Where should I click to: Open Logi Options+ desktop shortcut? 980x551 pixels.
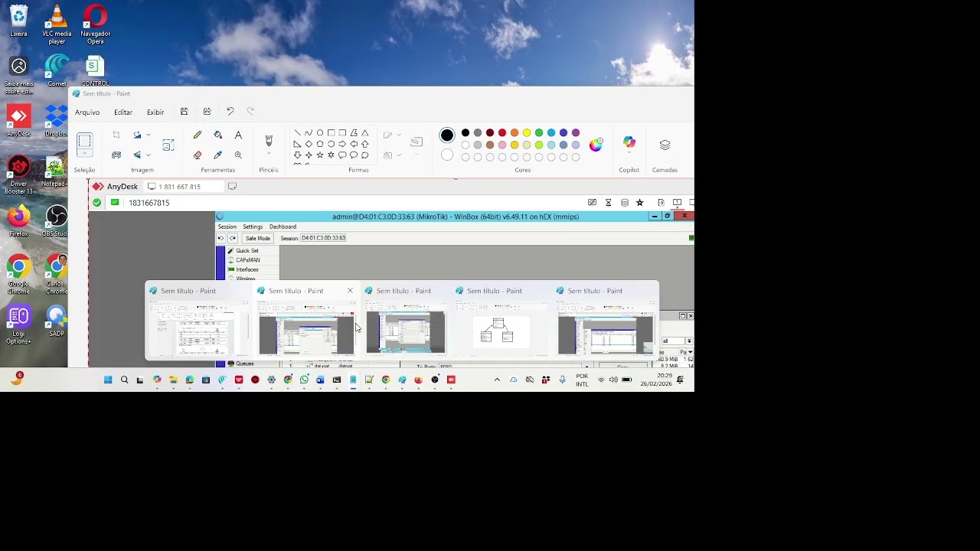pyautogui.click(x=18, y=325)
